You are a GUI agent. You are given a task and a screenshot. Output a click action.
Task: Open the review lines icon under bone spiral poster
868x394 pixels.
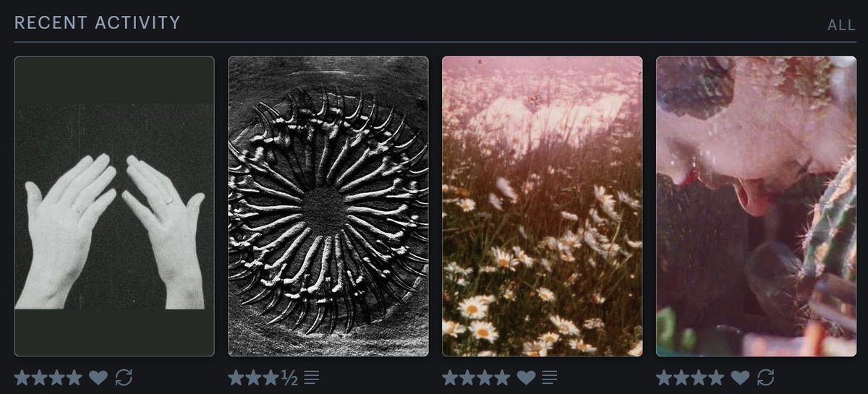[312, 377]
